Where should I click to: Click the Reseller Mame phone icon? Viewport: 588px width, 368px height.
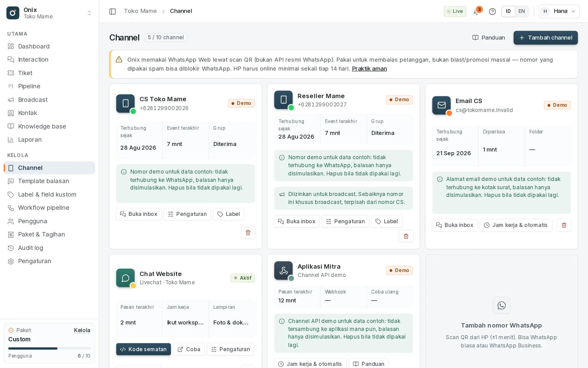pos(284,100)
